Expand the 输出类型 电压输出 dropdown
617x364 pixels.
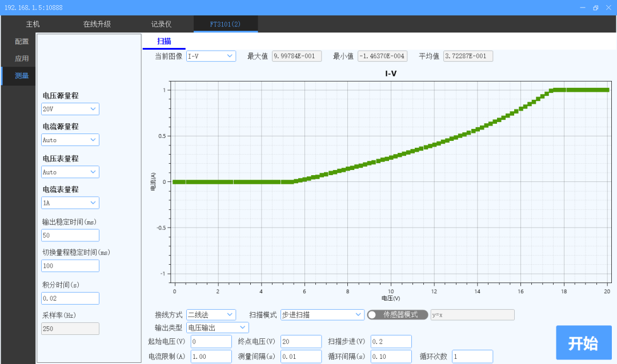217,327
